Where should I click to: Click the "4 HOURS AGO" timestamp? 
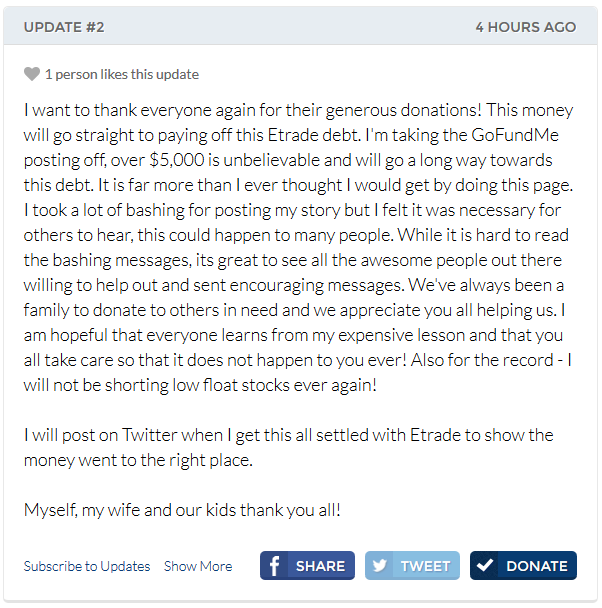click(x=525, y=27)
